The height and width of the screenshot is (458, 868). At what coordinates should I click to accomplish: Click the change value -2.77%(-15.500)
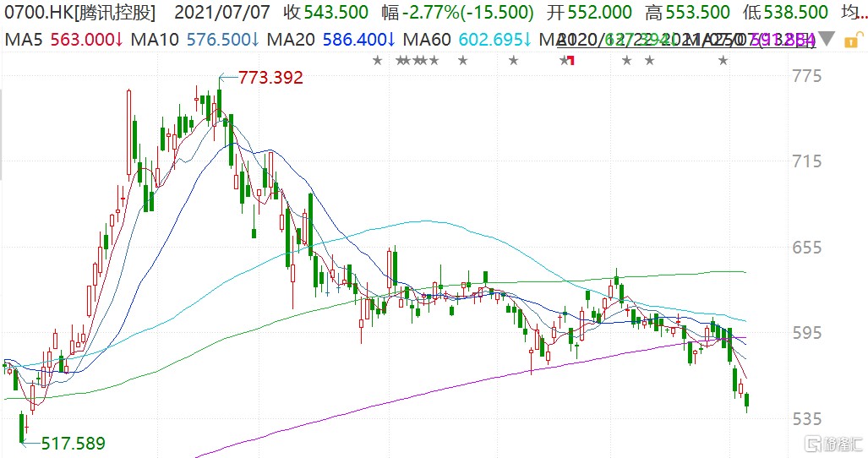(x=467, y=12)
